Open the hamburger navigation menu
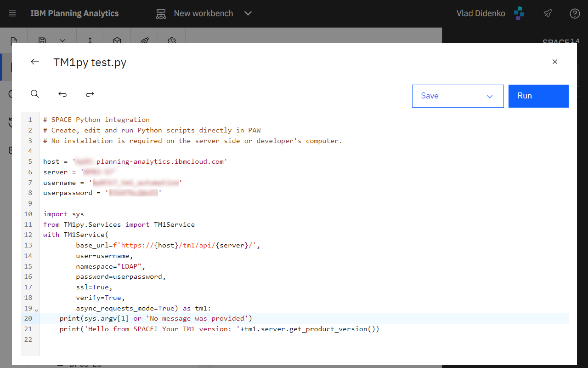This screenshot has width=588, height=368. pos(12,13)
